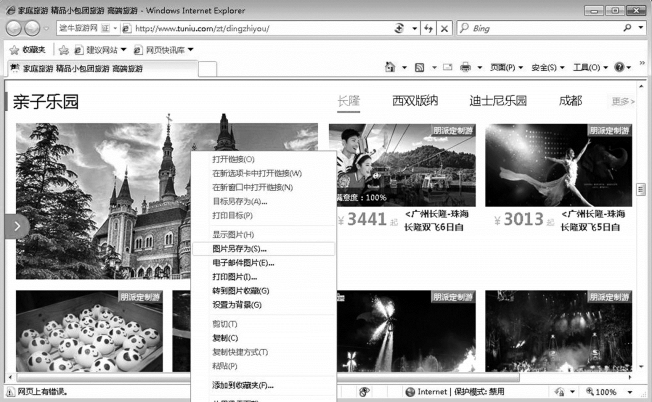
Task: Click the large castle image
Action: (103, 201)
